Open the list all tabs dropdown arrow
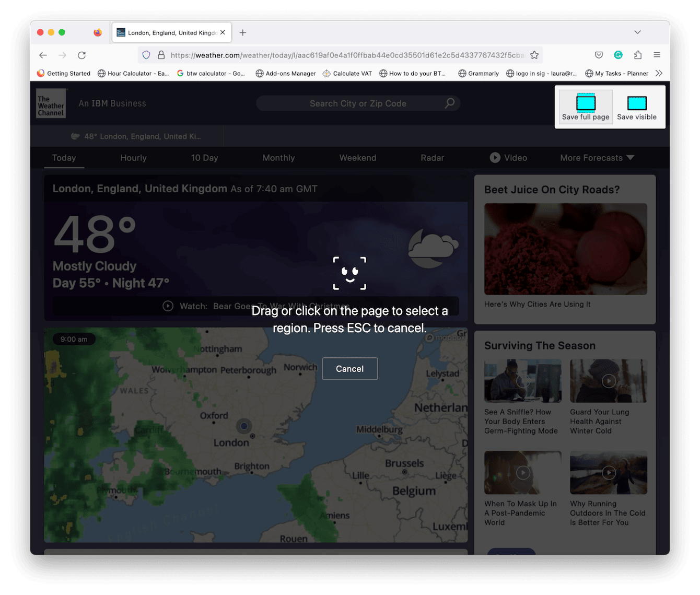 (x=637, y=32)
